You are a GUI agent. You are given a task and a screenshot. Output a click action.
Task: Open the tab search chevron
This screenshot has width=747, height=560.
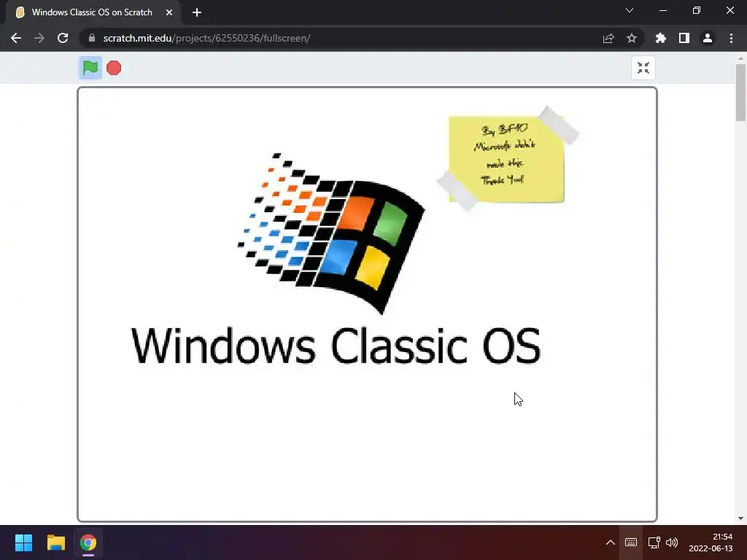(x=630, y=10)
